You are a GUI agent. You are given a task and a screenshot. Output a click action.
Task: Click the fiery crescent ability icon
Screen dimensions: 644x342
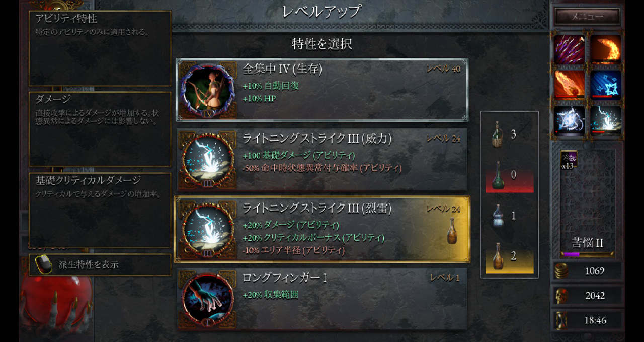(x=605, y=49)
